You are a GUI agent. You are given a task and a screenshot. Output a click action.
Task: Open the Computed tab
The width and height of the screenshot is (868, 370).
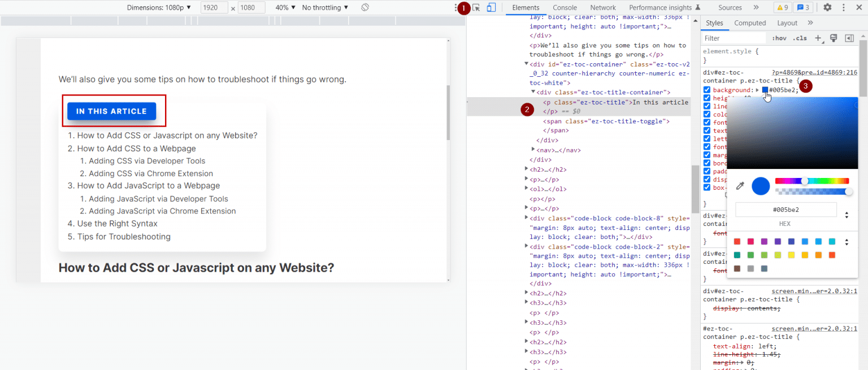click(750, 23)
